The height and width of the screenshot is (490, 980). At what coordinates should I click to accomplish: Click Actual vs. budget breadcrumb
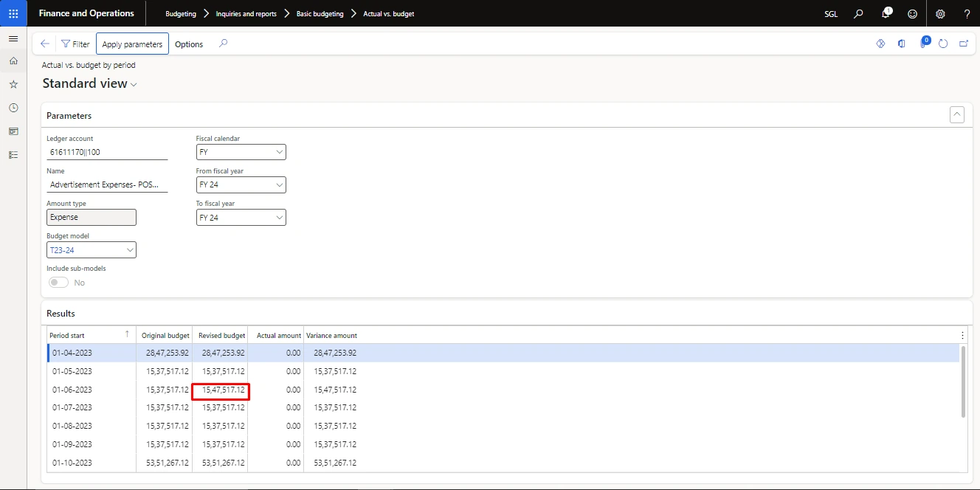pos(388,13)
